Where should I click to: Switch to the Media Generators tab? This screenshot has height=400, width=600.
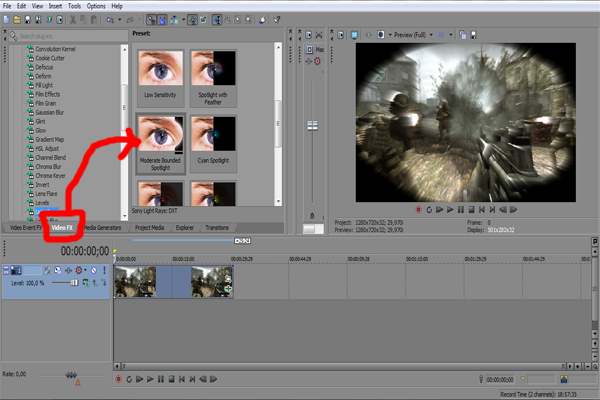[x=102, y=228]
